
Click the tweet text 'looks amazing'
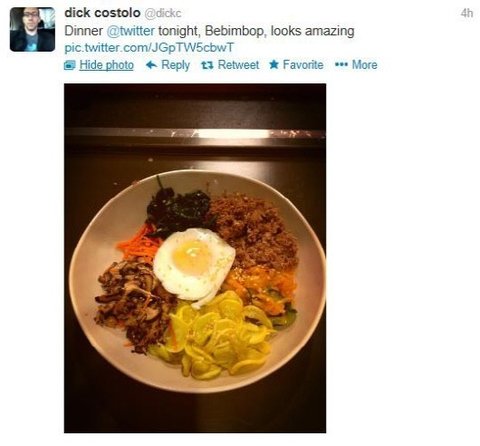312,31
